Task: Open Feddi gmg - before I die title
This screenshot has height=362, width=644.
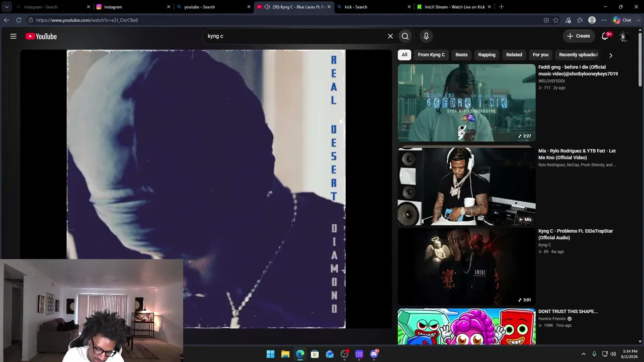Action: click(x=578, y=70)
